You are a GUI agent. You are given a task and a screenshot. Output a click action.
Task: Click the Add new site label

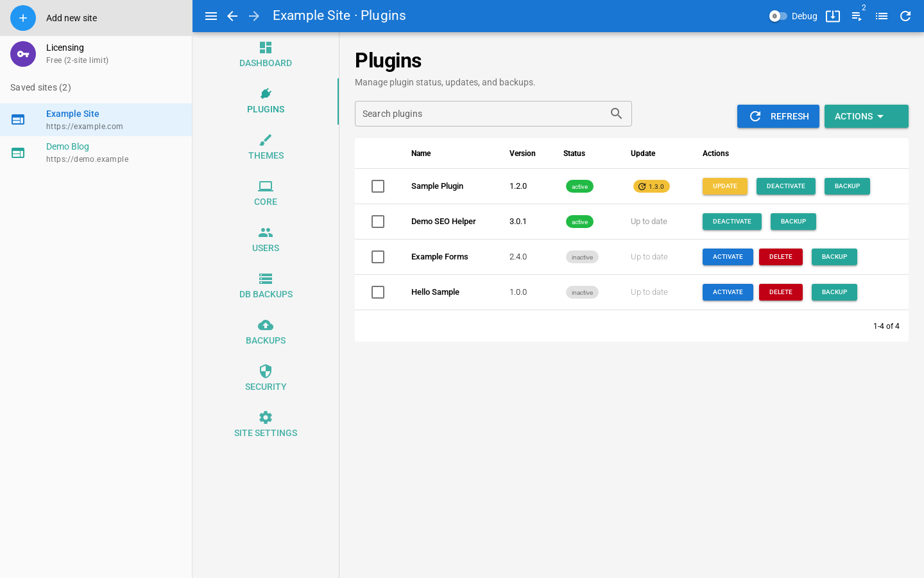click(72, 18)
